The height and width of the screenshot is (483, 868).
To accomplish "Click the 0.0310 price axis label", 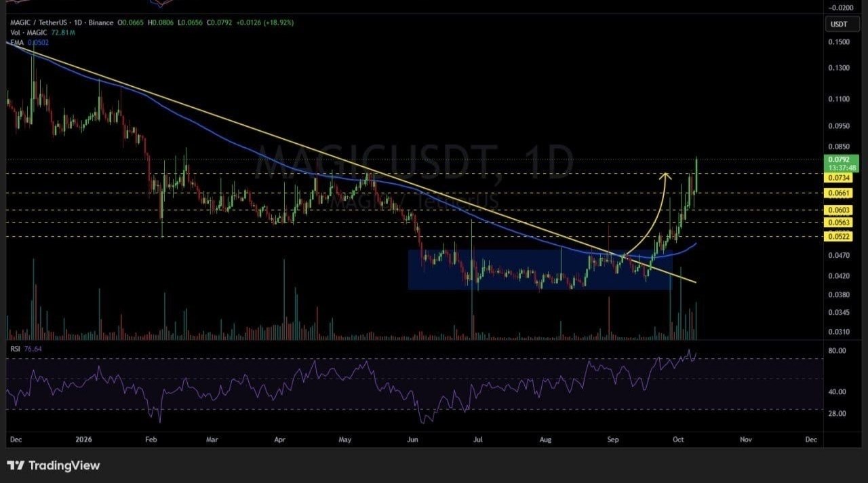I will tap(838, 332).
